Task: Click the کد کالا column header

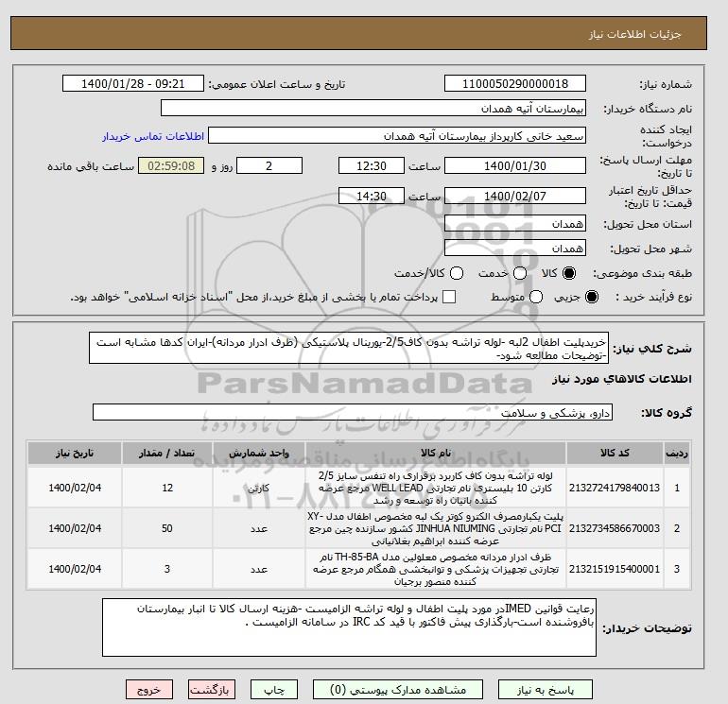Action: coord(615,453)
